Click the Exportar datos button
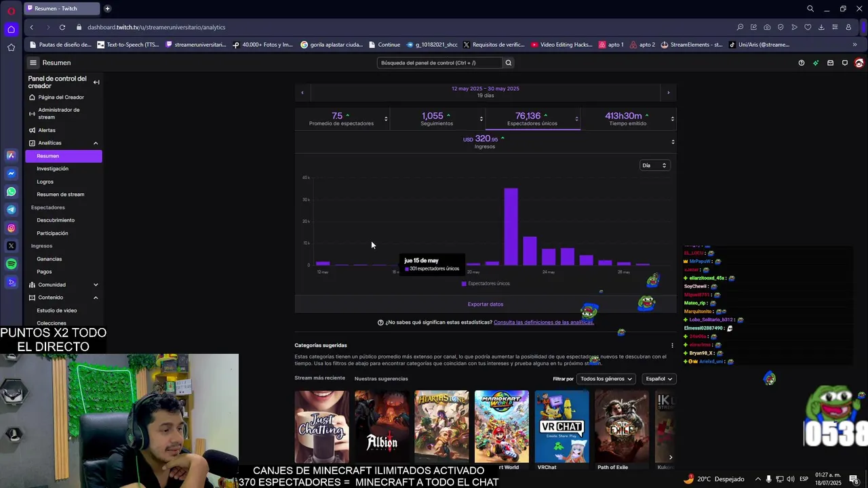The width and height of the screenshot is (868, 488). coord(486,304)
